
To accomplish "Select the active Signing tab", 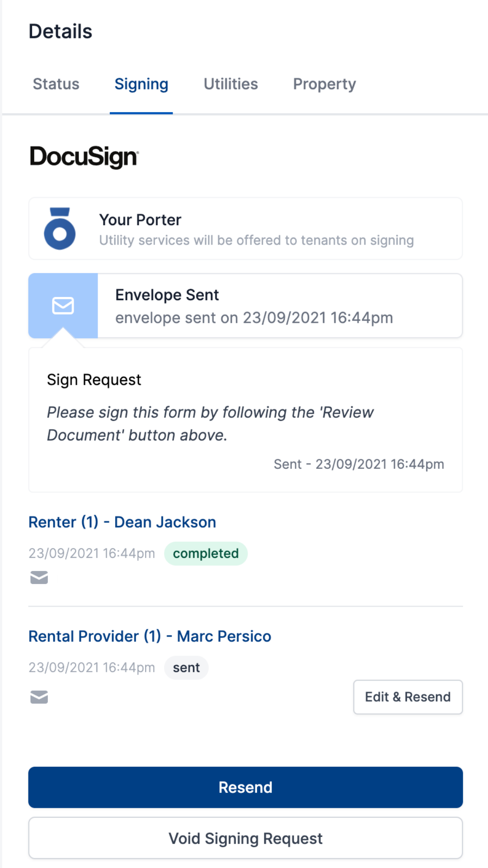I will [141, 84].
